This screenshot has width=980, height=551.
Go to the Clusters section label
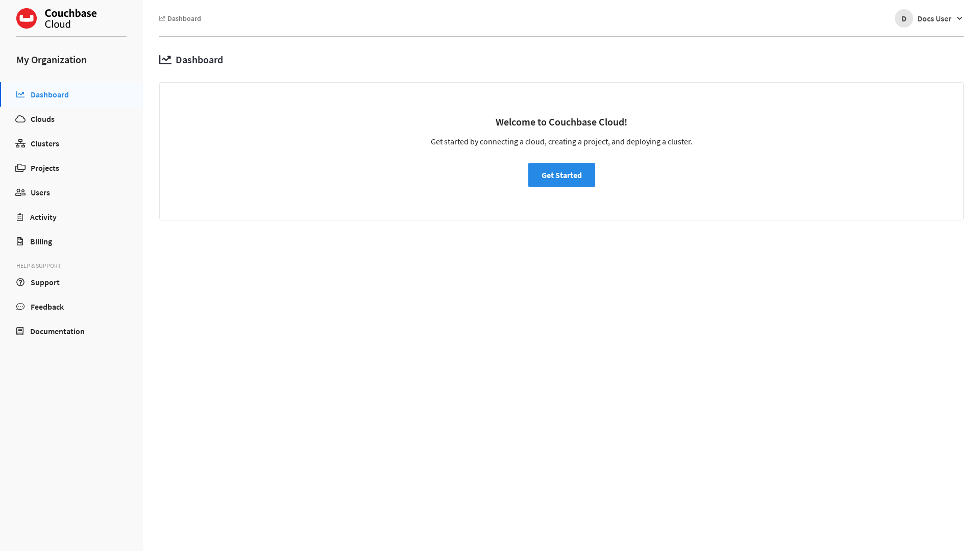(x=45, y=143)
